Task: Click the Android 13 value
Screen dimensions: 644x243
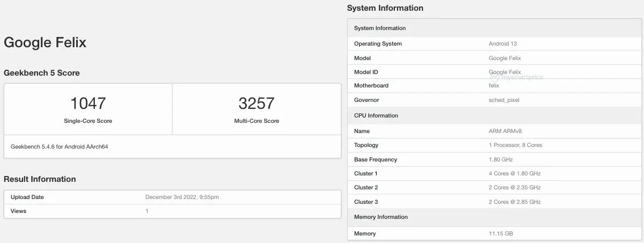Action: pos(503,44)
